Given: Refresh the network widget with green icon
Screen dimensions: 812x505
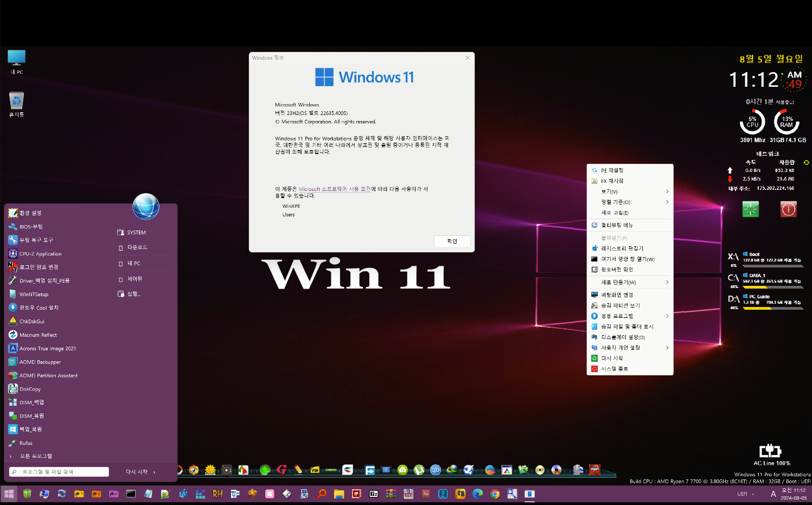Looking at the screenshot, I should pyautogui.click(x=806, y=162).
